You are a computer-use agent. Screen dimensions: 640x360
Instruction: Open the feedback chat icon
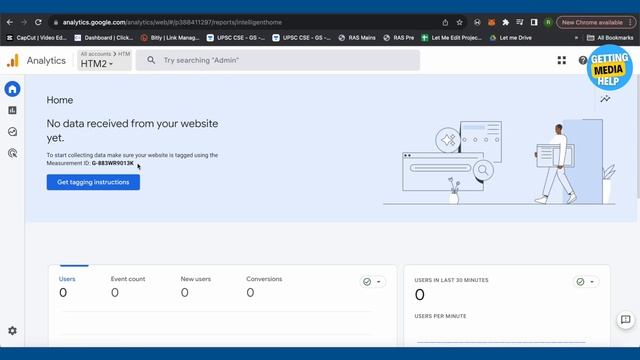coord(625,320)
